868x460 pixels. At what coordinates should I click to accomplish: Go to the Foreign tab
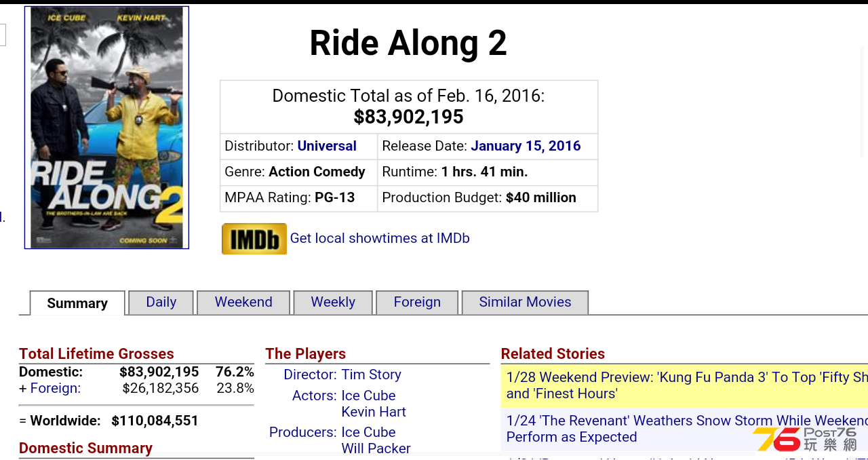pyautogui.click(x=417, y=303)
